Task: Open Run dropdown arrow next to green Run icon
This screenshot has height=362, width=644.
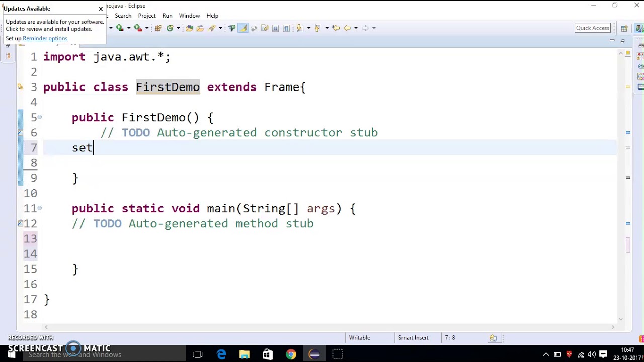Action: 129,28
